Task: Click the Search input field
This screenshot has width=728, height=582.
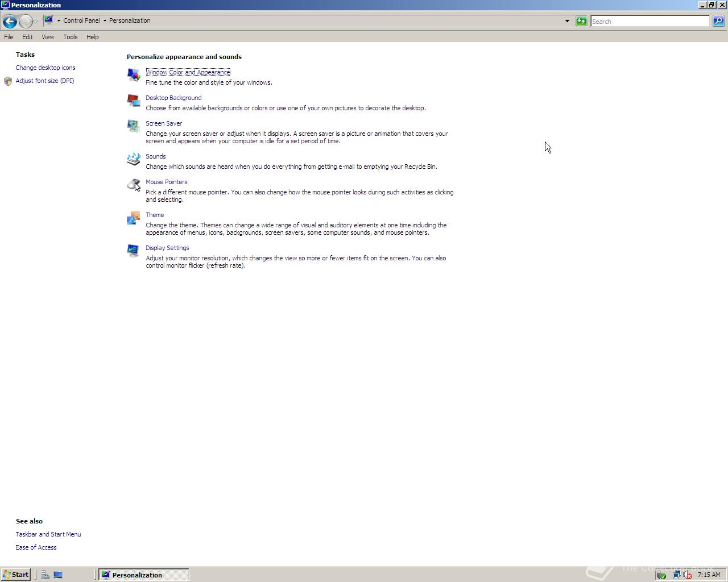Action: click(650, 21)
